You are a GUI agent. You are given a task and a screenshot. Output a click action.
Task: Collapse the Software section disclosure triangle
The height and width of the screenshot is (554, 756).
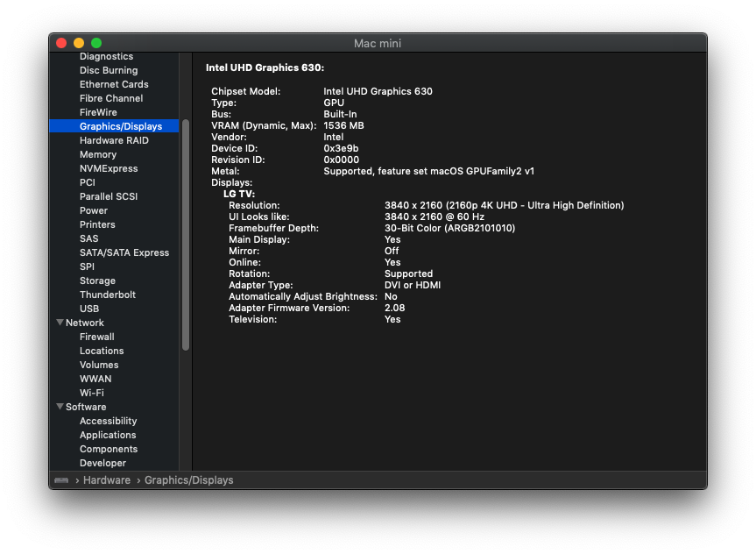pos(60,407)
